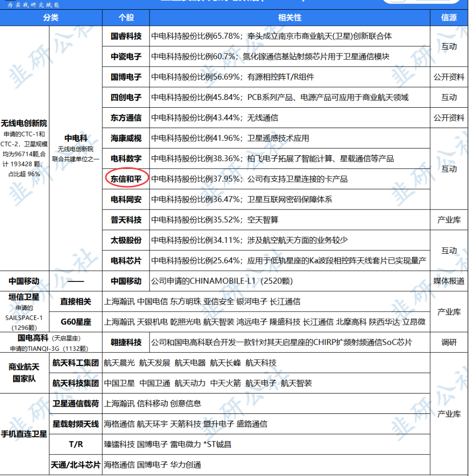Select the 四创电子 stock cell
The image size is (469, 476).
tap(126, 98)
